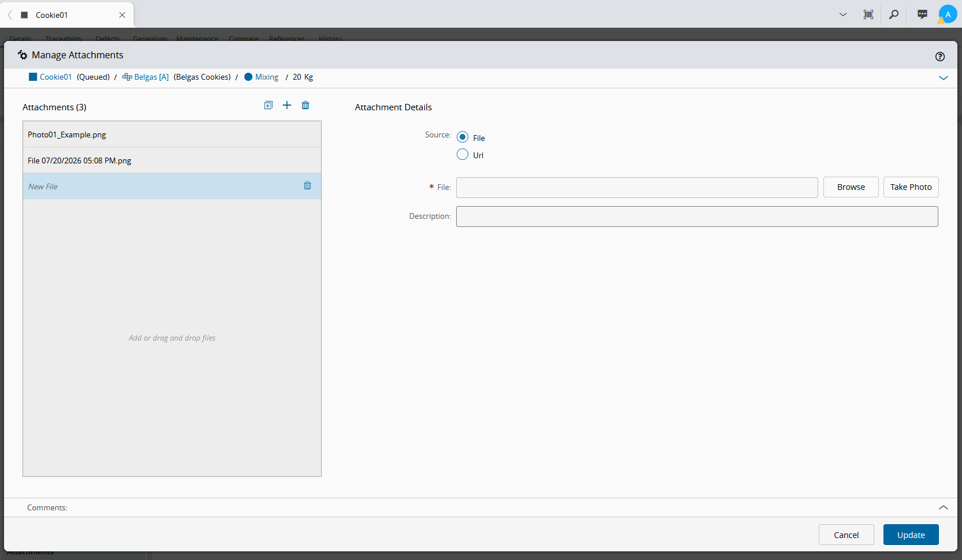Image resolution: width=962 pixels, height=560 pixels.
Task: Select the New File attachment row
Action: [x=172, y=186]
